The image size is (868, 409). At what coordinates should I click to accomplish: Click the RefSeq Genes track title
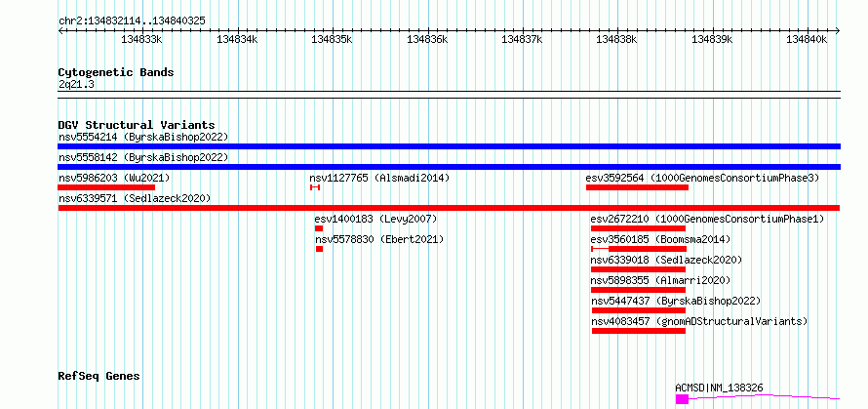[99, 377]
